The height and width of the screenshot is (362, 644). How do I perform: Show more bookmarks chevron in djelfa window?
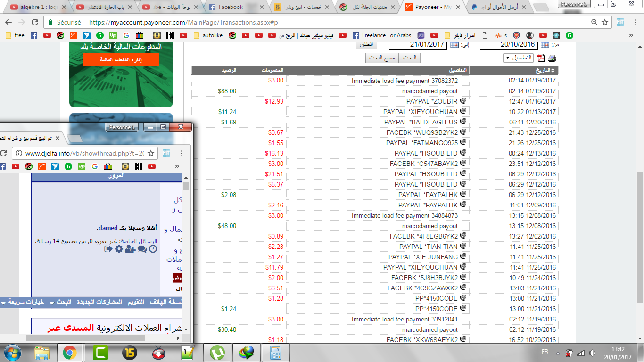pos(177,166)
